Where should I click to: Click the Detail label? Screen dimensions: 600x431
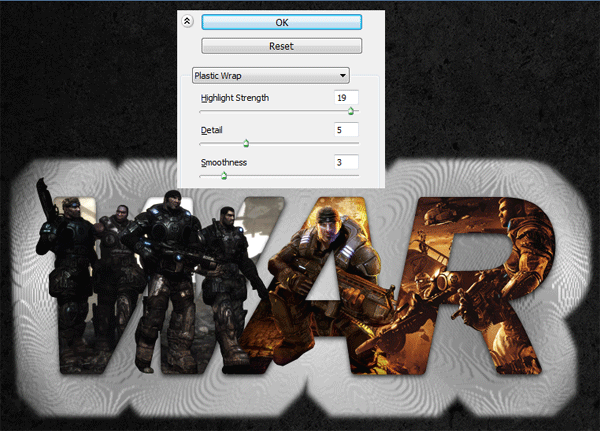click(211, 130)
